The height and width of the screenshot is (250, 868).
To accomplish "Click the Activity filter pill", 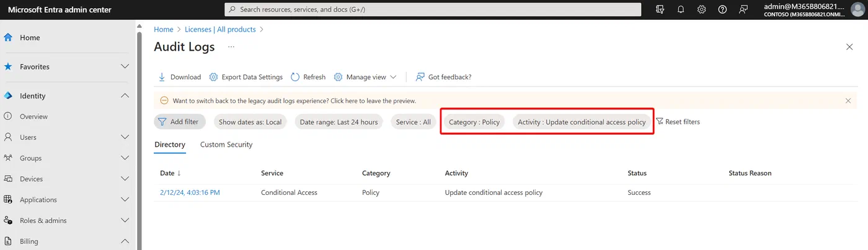I will (x=582, y=122).
